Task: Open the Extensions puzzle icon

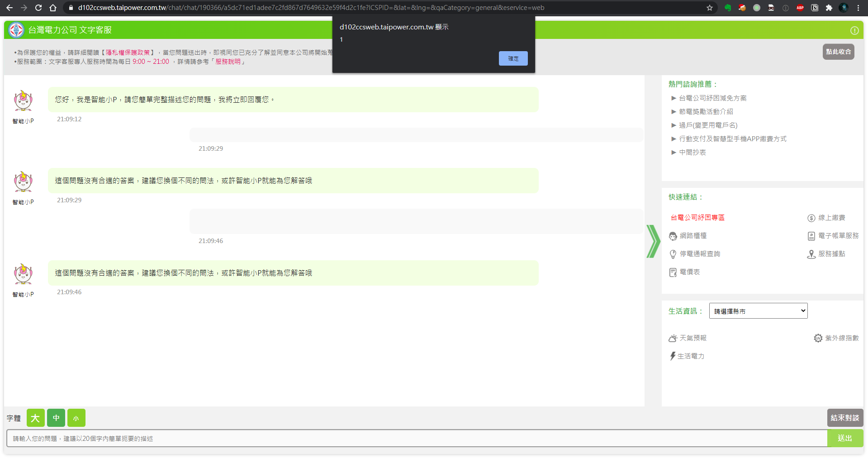Action: (x=829, y=8)
